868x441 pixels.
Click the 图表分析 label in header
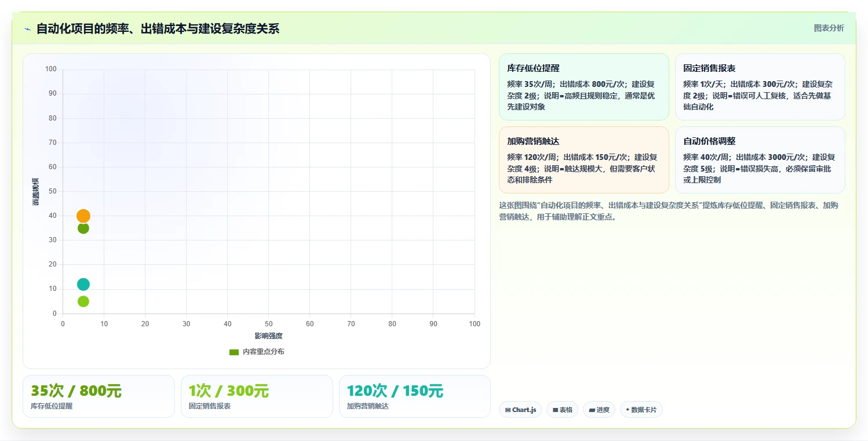(x=829, y=28)
